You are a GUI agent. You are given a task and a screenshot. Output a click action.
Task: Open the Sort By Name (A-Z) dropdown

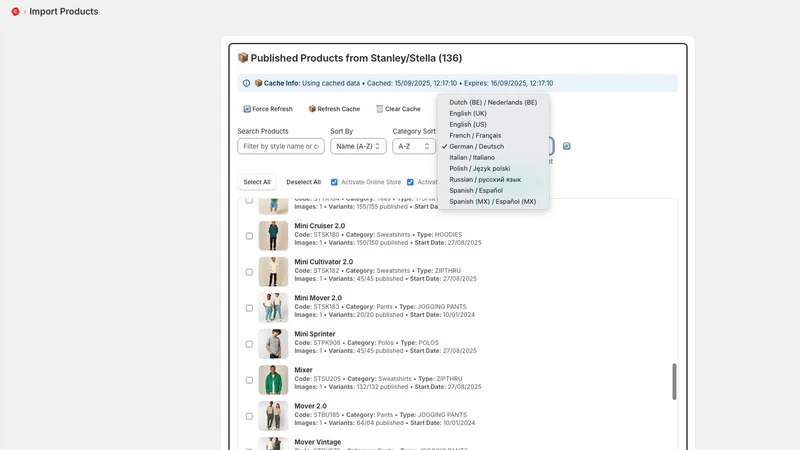coord(358,146)
